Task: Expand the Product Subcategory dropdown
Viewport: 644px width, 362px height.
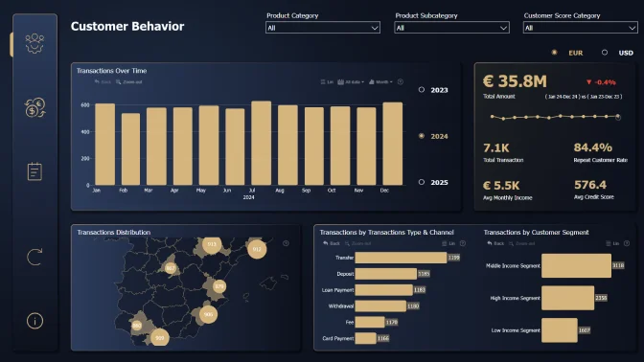Action: pyautogui.click(x=451, y=28)
